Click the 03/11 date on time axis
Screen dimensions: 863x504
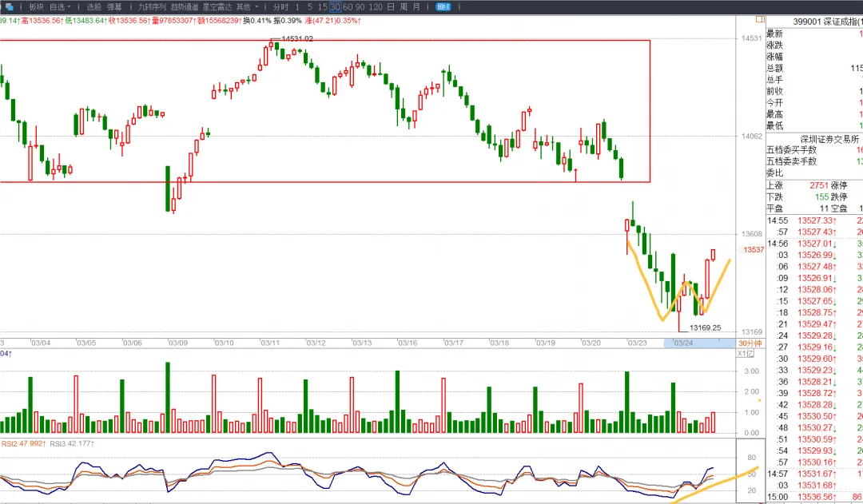coord(270,343)
